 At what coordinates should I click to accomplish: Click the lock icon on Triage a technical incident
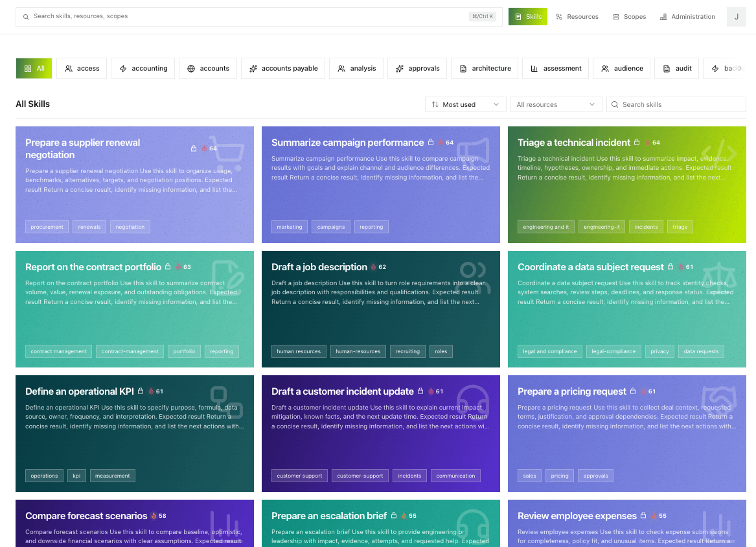(636, 143)
